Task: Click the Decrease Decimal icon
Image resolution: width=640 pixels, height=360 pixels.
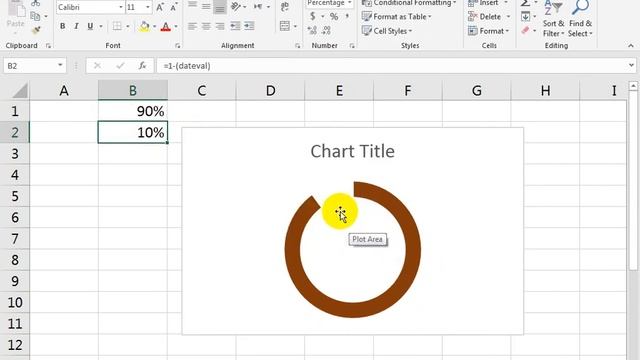Action: pos(326,30)
